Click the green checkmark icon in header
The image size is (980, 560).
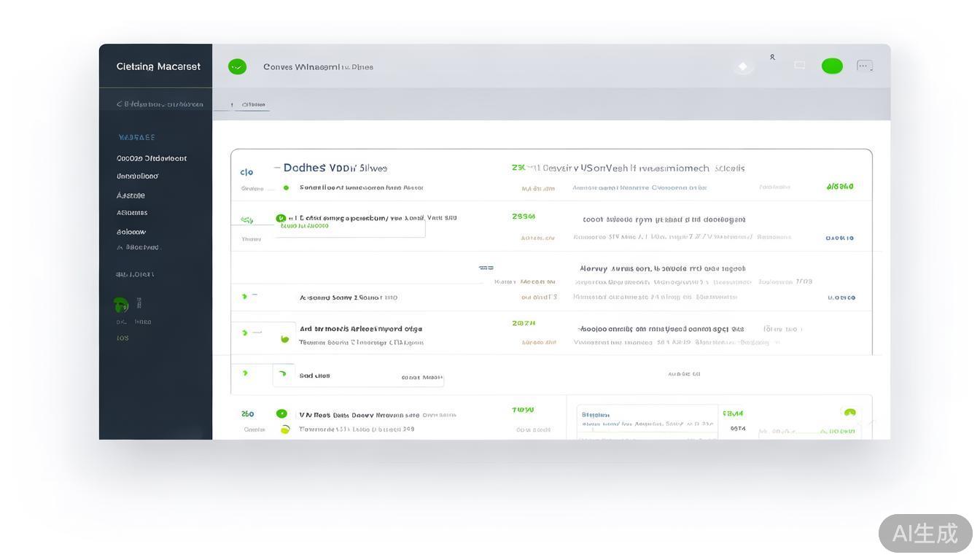[x=237, y=67]
